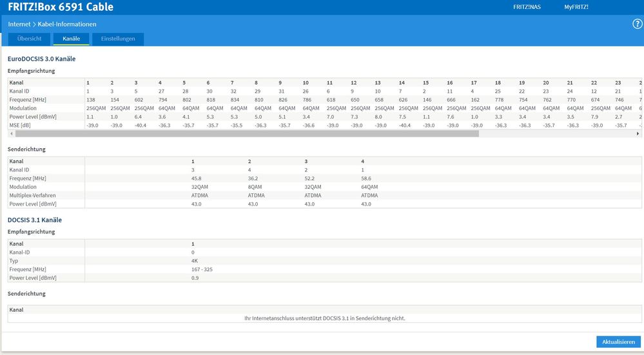This screenshot has width=644, height=355.
Task: Click the horizontal scrollbar thumb of channel table
Action: pyautogui.click(x=247, y=134)
